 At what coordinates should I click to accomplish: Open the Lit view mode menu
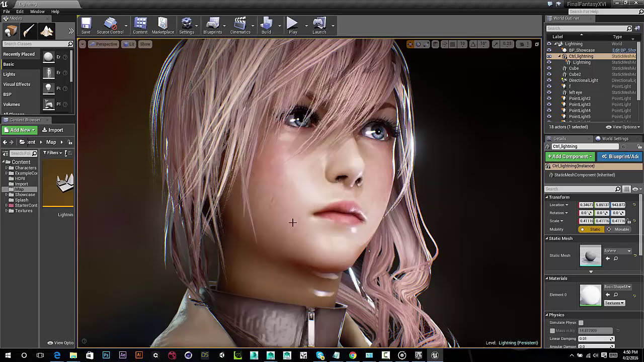point(129,44)
